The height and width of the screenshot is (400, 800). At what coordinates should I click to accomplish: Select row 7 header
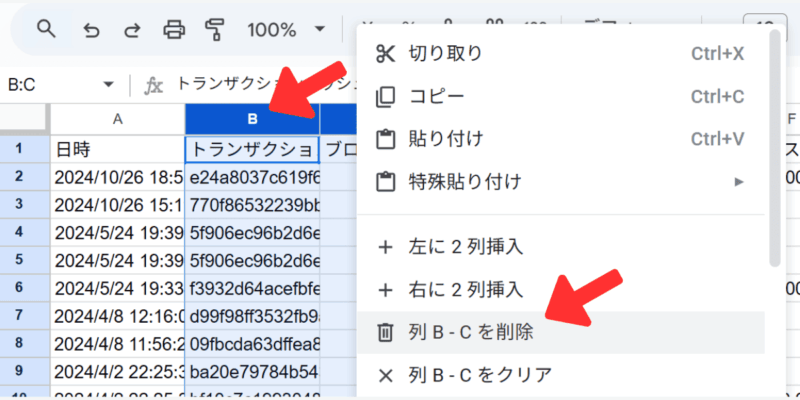tap(25, 314)
